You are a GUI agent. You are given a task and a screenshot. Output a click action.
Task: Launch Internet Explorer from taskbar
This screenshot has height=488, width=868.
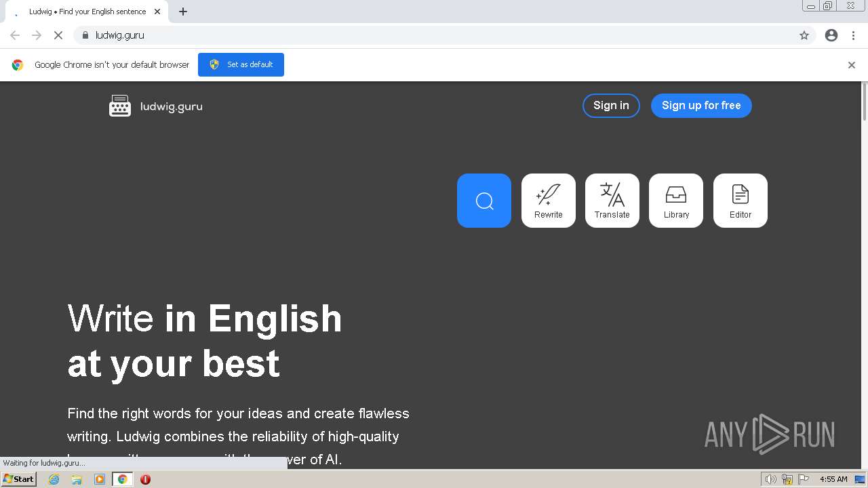tap(54, 479)
